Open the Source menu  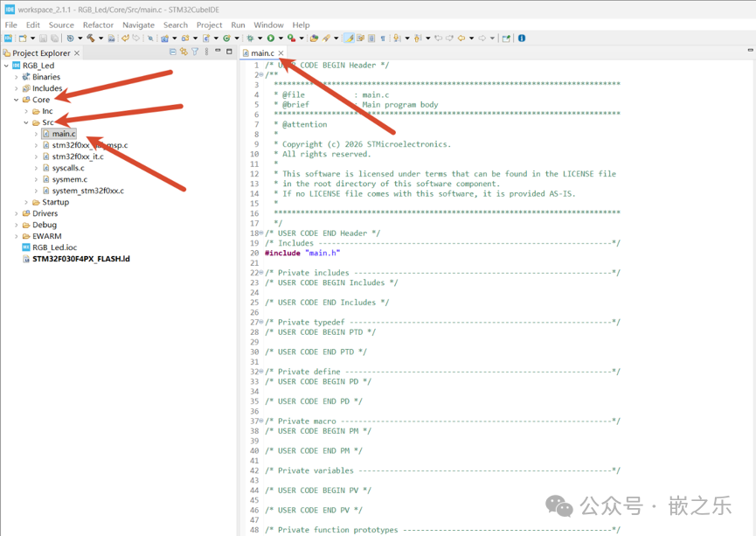pyautogui.click(x=61, y=24)
